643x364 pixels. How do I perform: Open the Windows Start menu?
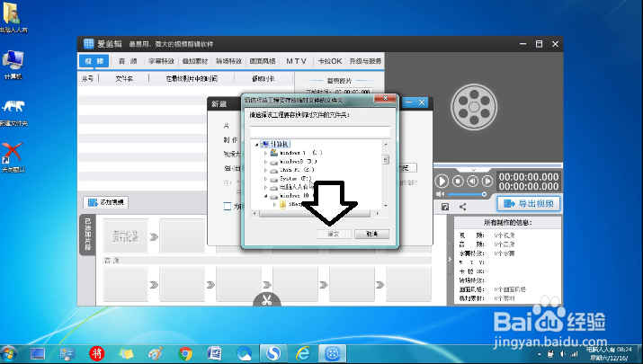tap(8, 354)
